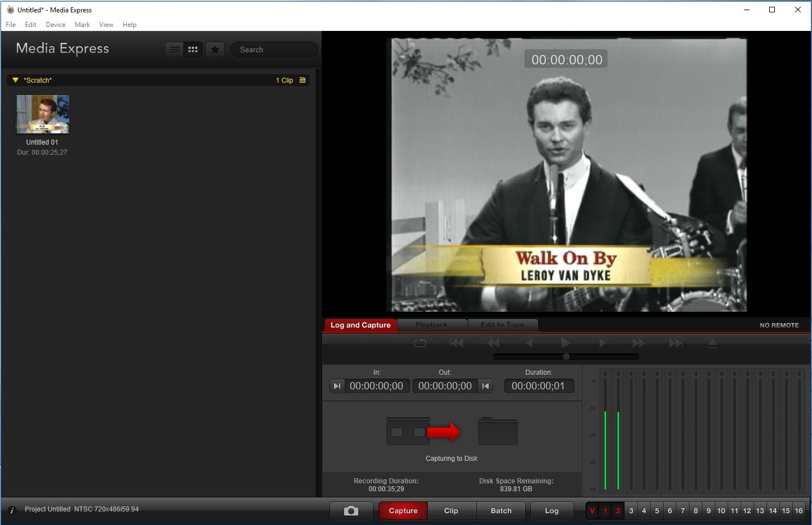Enable audio channel 8
The width and height of the screenshot is (812, 525).
696,511
